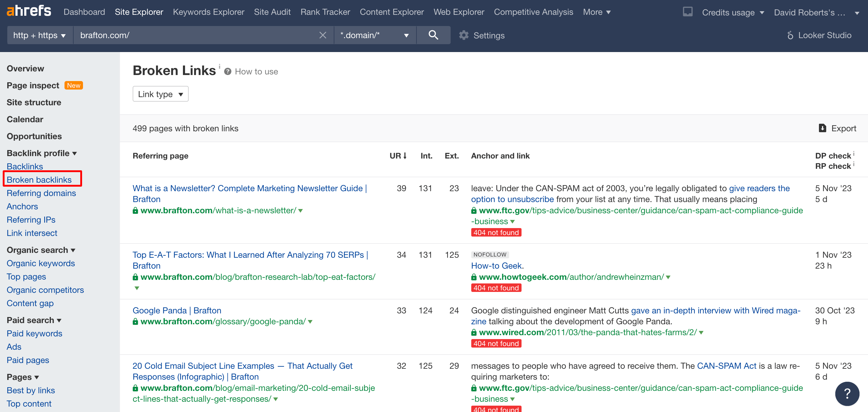Open Keywords Explorer tab
This screenshot has width=868, height=412.
click(x=209, y=12)
